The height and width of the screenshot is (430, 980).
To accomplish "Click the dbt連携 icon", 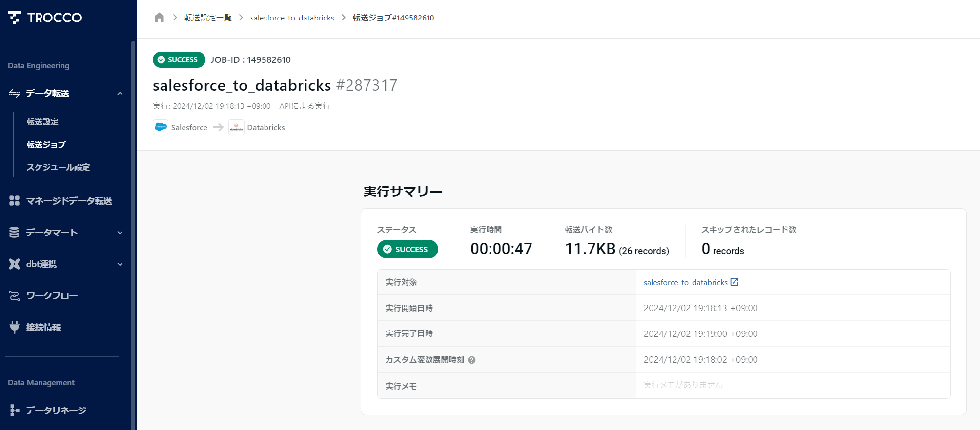I will (x=14, y=264).
